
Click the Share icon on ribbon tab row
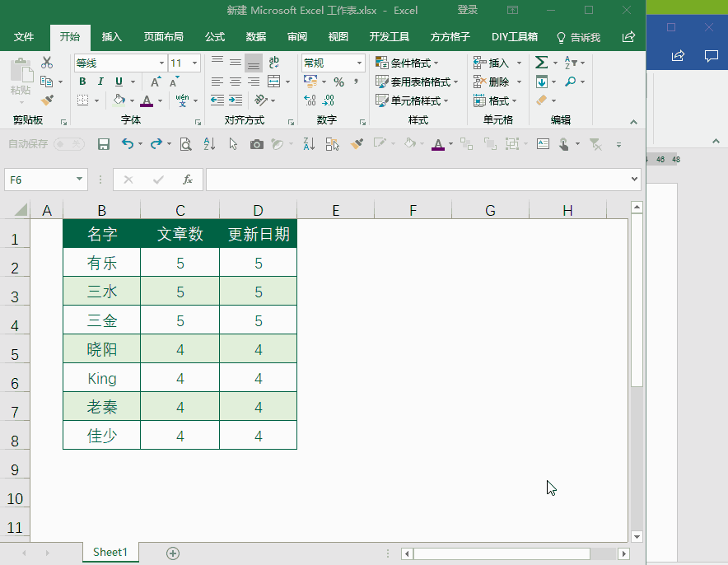[628, 37]
